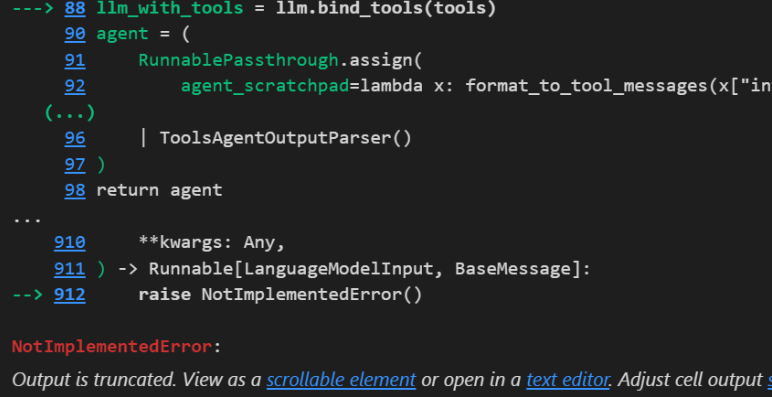Follow the line 91 traceback link

click(x=75, y=60)
